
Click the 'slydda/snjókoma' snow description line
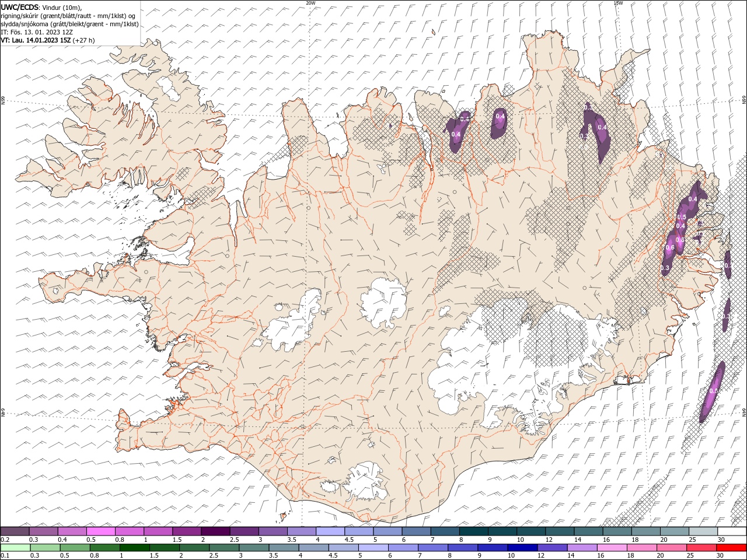point(70,24)
